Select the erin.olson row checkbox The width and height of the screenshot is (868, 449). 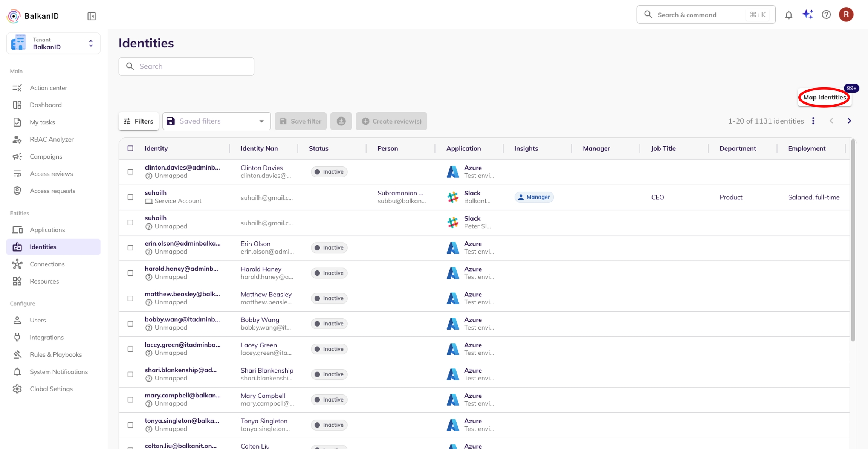[130, 248]
